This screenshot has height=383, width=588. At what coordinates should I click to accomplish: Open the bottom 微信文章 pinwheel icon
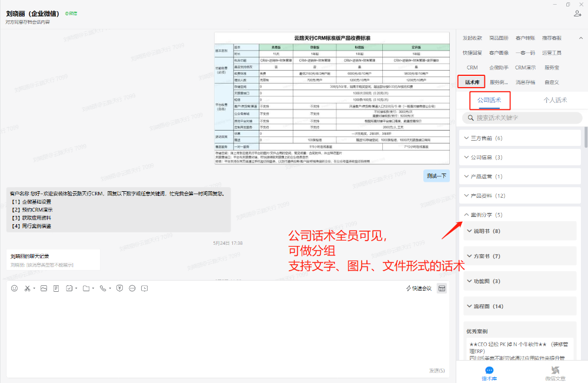(556, 370)
